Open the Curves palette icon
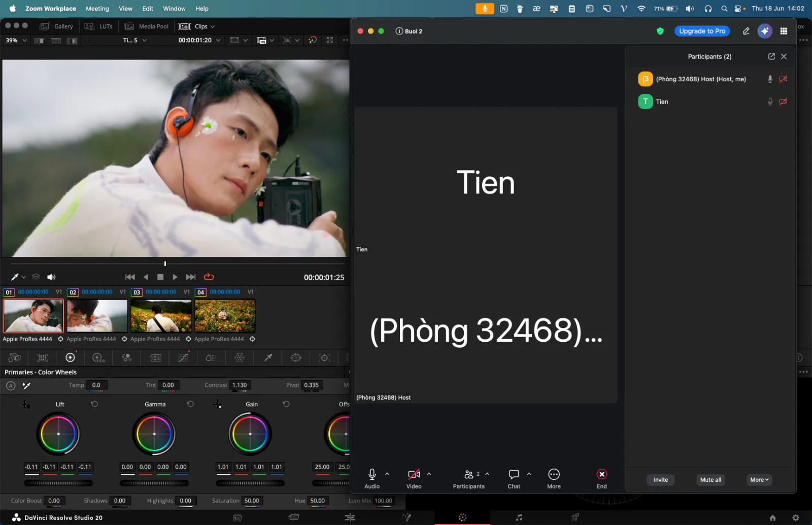Viewport: 812px width, 525px height. pos(183,357)
